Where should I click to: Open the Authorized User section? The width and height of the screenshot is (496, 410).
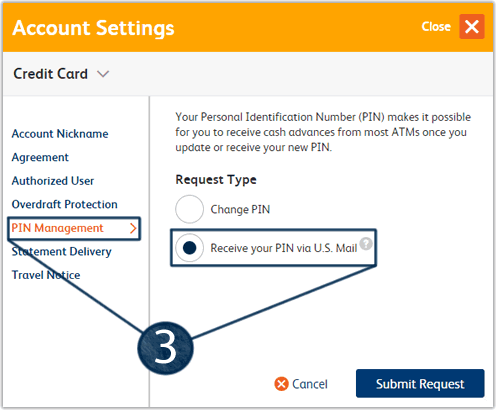tap(53, 181)
